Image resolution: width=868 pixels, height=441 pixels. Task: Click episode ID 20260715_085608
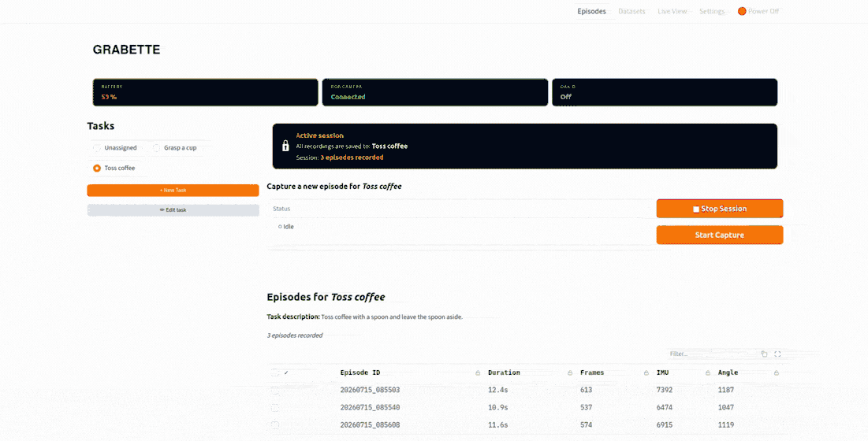370,425
